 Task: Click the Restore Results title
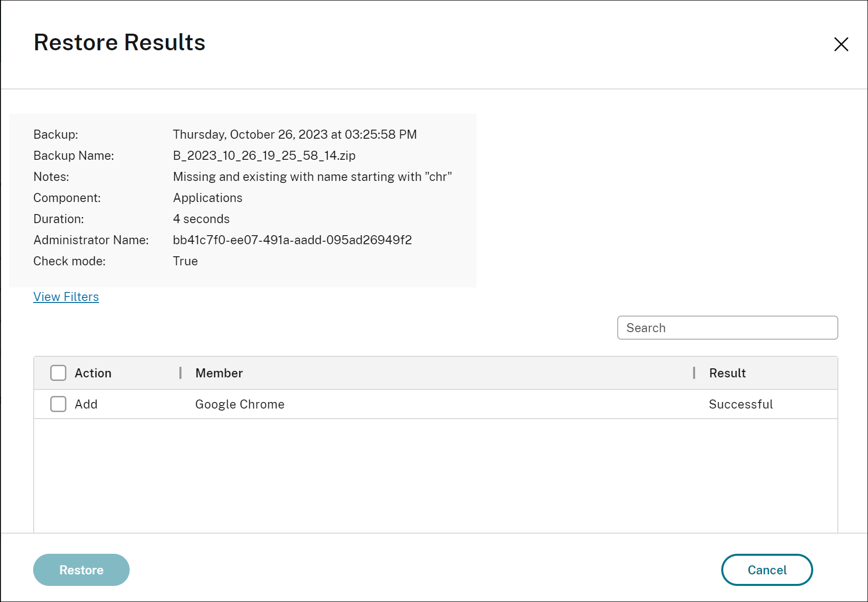pos(120,42)
